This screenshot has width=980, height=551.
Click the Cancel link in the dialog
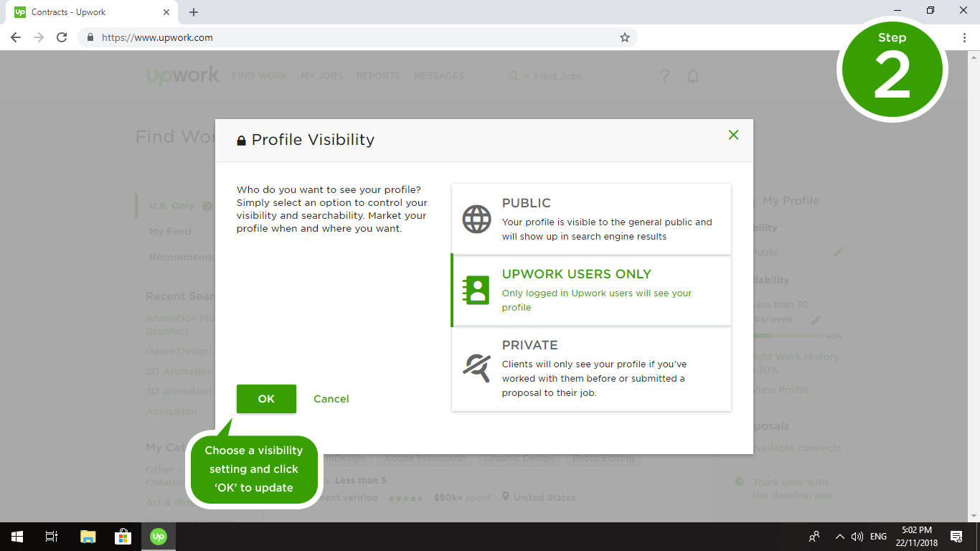(331, 399)
